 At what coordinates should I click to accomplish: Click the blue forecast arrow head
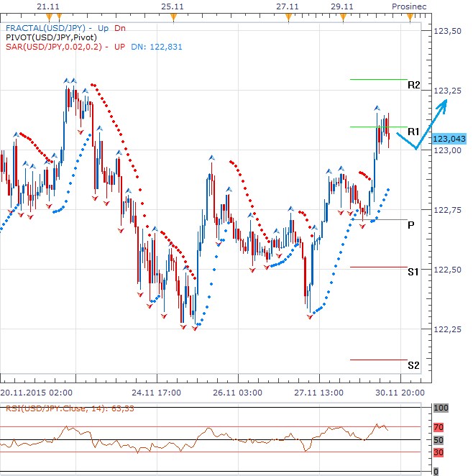click(444, 104)
